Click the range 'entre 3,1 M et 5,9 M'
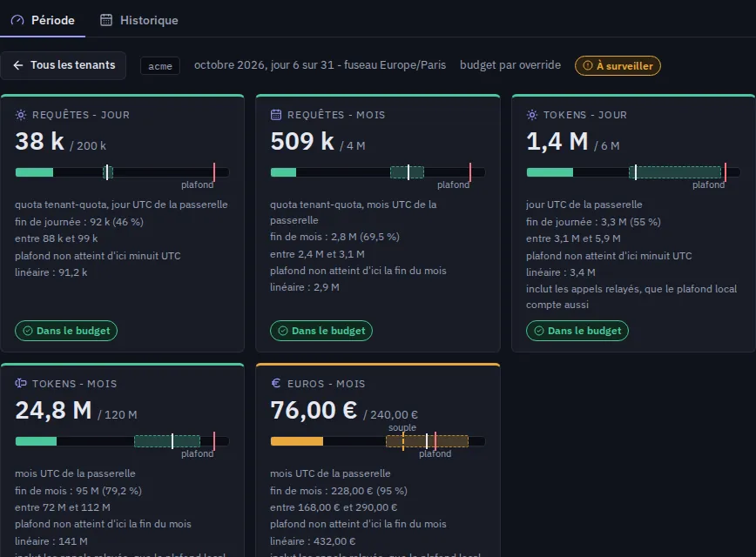This screenshot has height=557, width=756. point(573,238)
